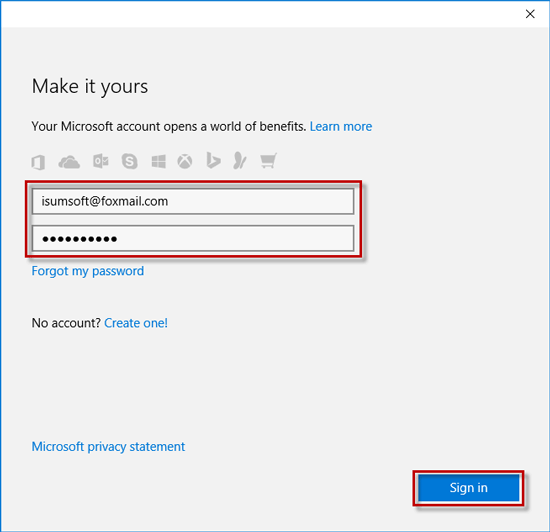Click the Make it yours heading

tap(90, 87)
